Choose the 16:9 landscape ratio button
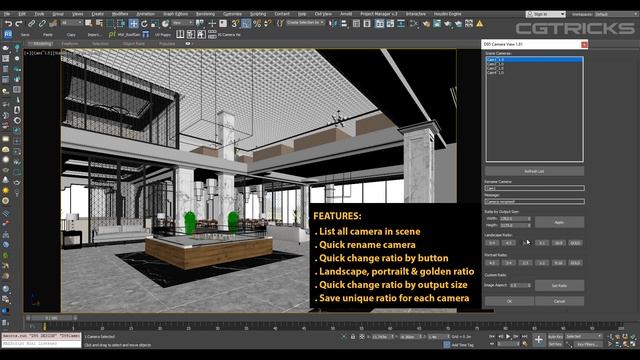640x360 pixels. (x=558, y=243)
